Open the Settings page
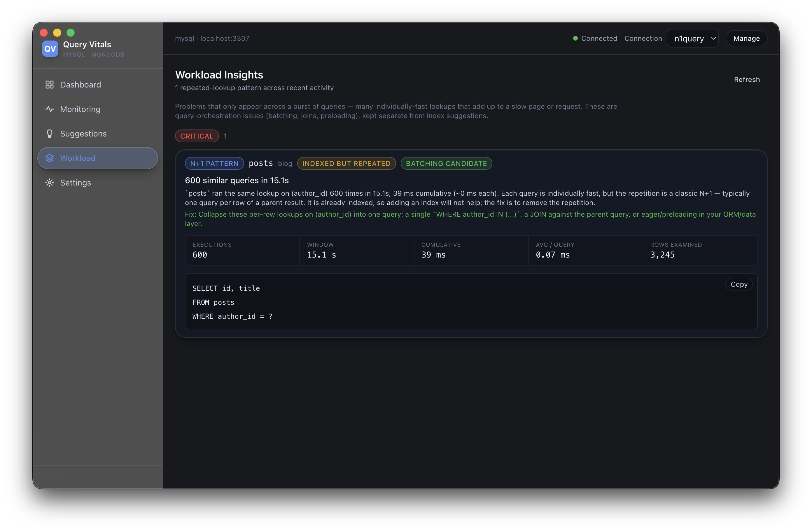812x532 pixels. pyautogui.click(x=98, y=183)
